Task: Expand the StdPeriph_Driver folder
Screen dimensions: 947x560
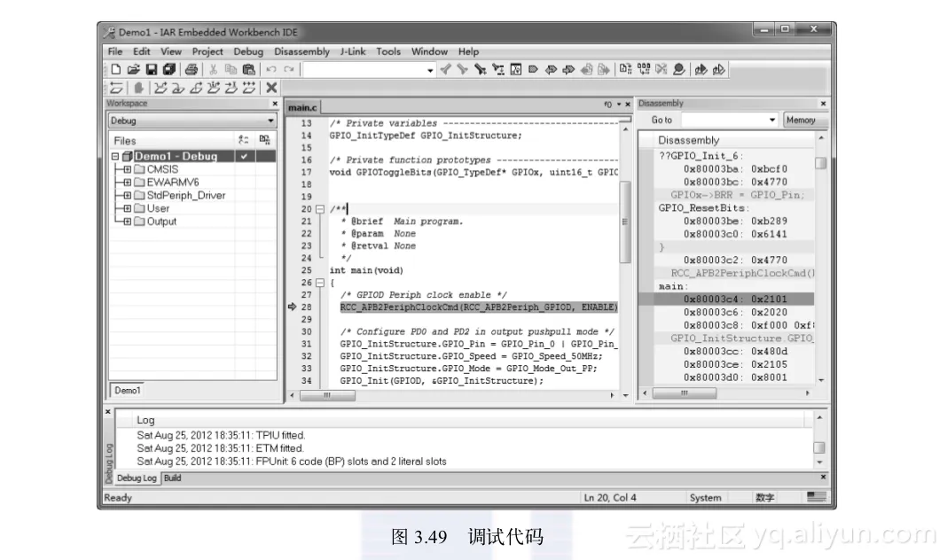Action: (128, 196)
